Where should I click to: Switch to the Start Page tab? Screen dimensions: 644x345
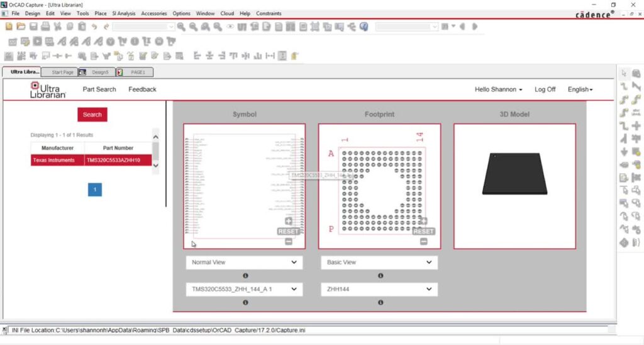pyautogui.click(x=60, y=72)
